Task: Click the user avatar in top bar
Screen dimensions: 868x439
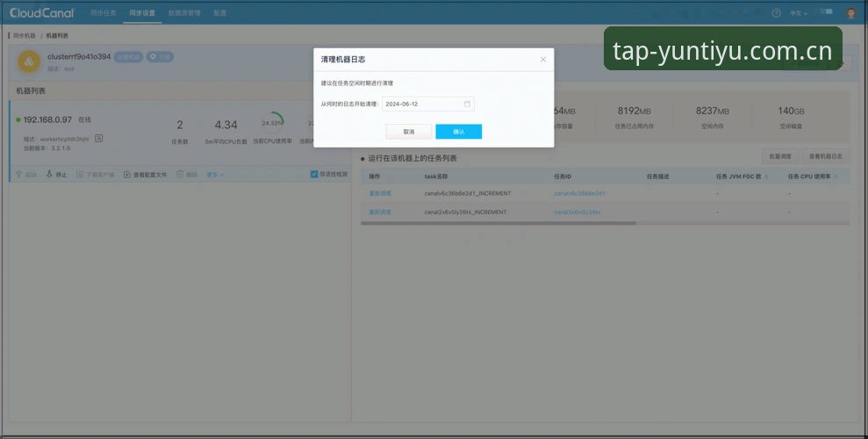Action: click(851, 13)
